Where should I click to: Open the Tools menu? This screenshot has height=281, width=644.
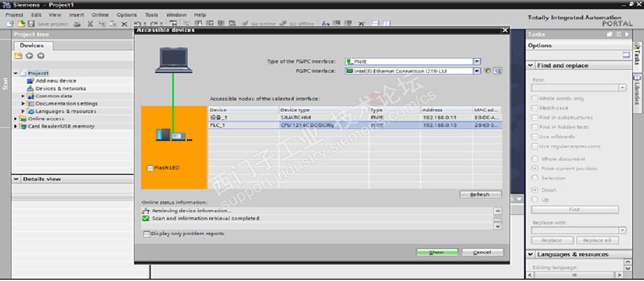(151, 15)
